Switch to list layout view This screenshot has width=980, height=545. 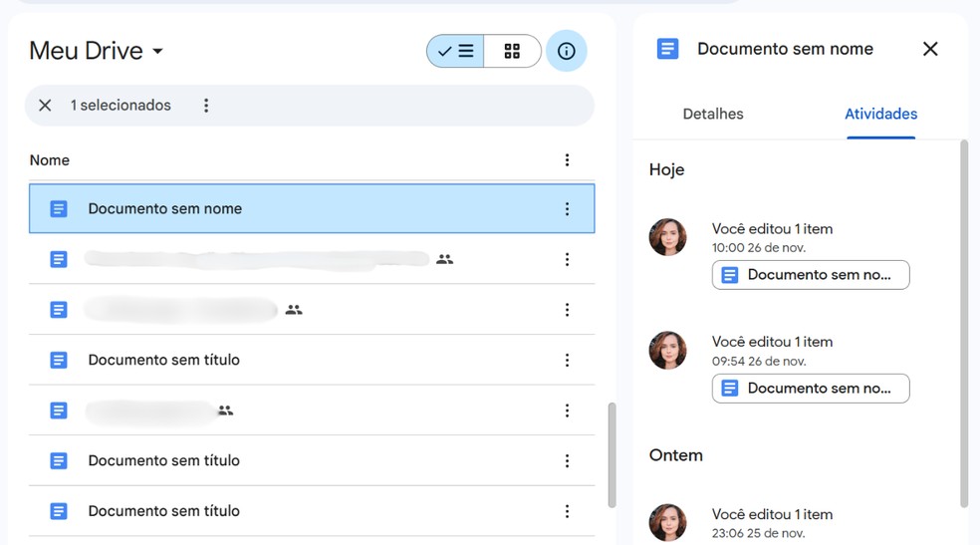455,51
